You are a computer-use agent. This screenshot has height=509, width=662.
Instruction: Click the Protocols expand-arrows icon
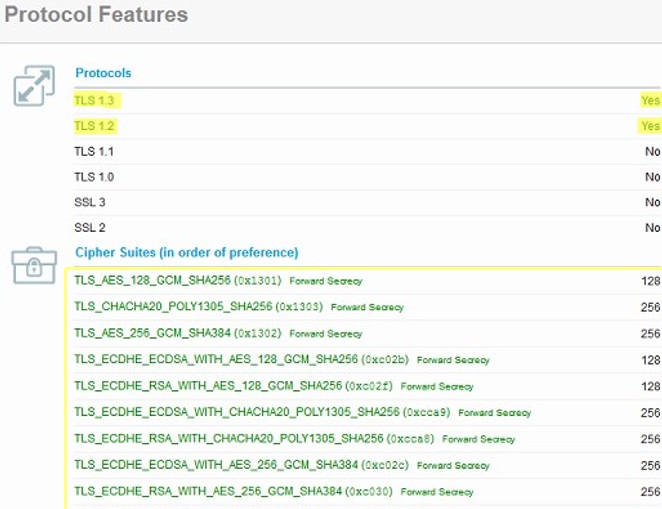(34, 87)
